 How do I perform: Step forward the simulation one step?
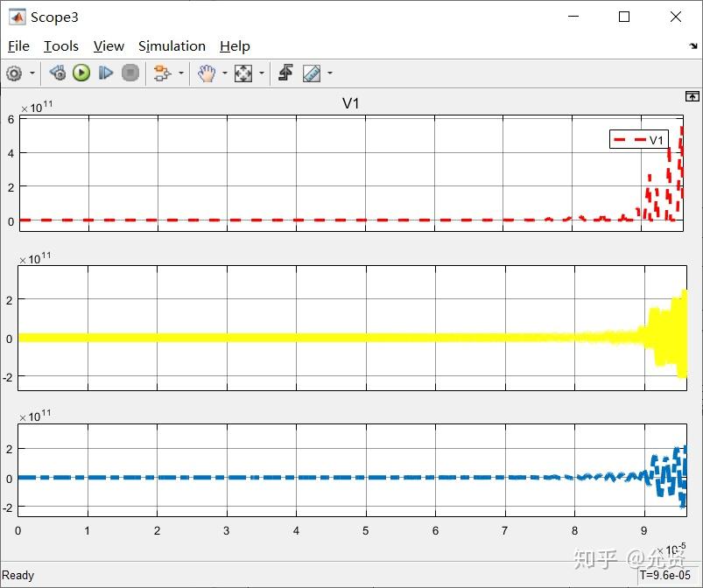(x=106, y=73)
